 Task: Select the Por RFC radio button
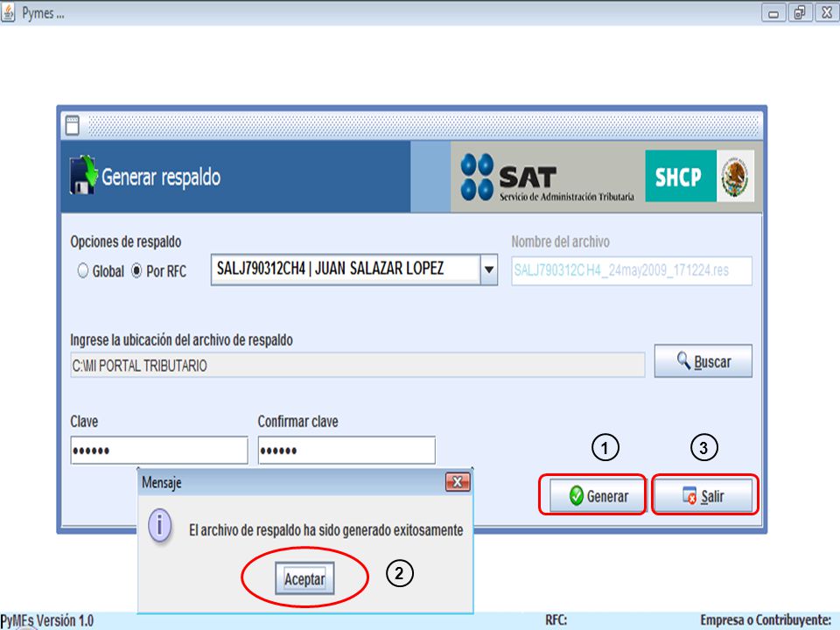tap(136, 271)
